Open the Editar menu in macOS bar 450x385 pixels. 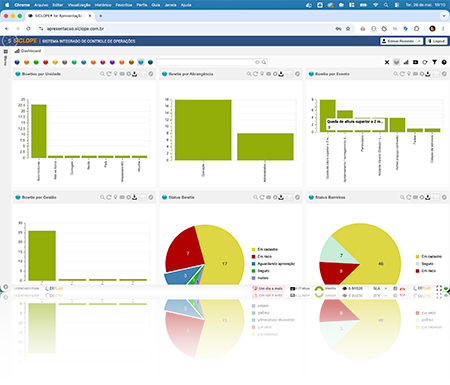(x=58, y=5)
